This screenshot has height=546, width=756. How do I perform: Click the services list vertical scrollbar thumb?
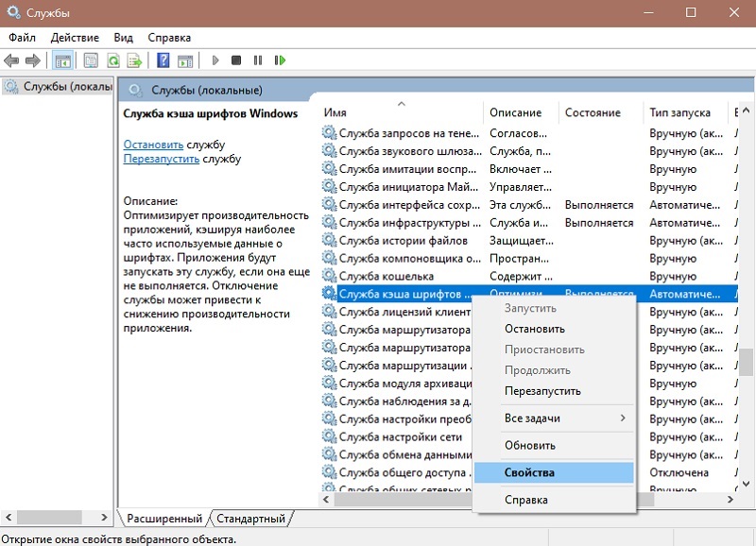coord(746,362)
